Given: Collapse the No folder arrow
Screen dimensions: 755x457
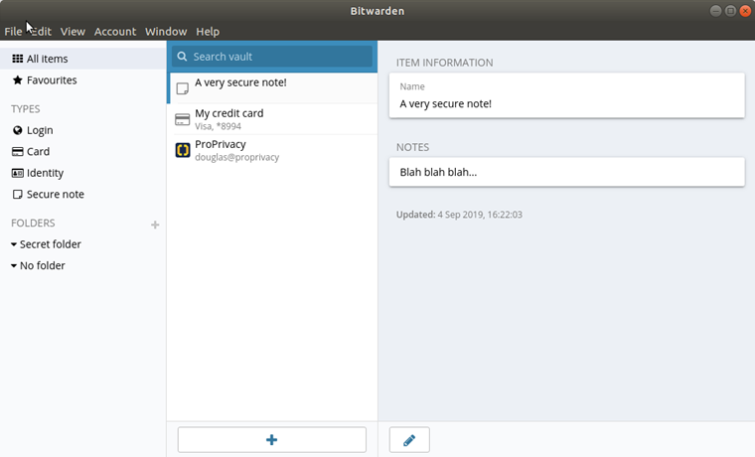Looking at the screenshot, I should tap(13, 266).
